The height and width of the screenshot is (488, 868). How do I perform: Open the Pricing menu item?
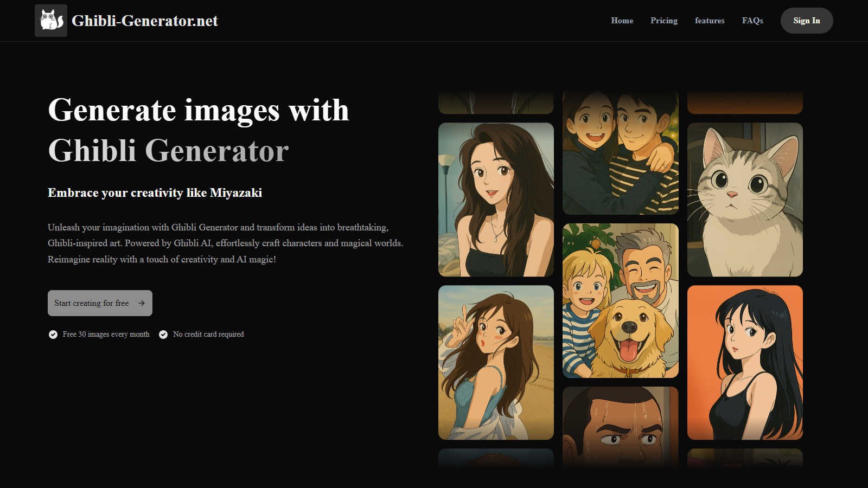pos(664,21)
